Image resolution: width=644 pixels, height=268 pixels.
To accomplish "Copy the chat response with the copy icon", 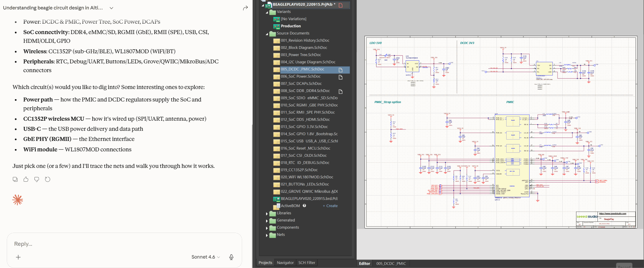I will tap(15, 179).
